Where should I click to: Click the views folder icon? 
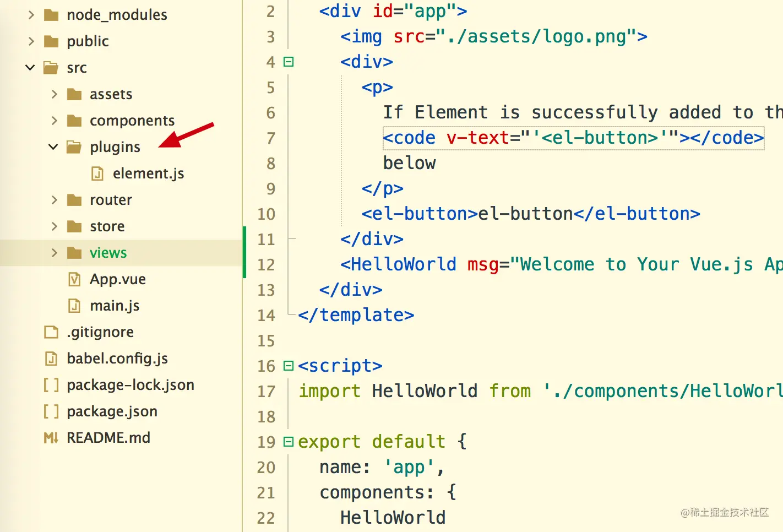tap(74, 253)
